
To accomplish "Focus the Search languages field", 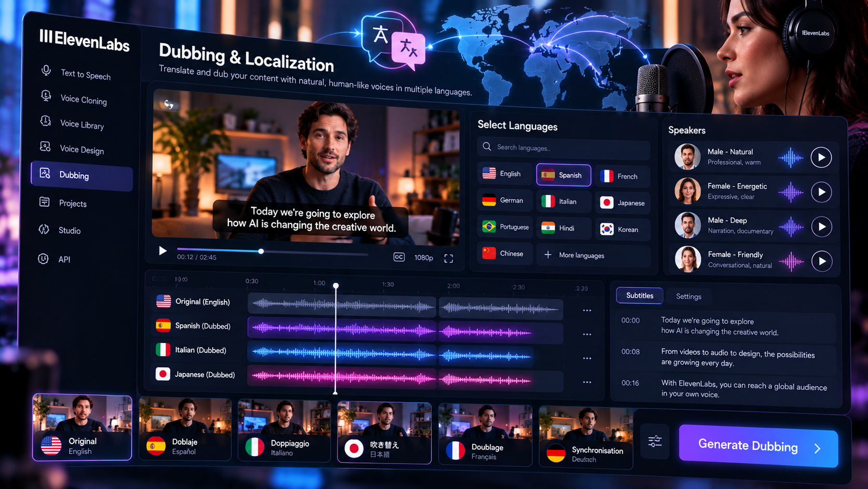I will (563, 148).
